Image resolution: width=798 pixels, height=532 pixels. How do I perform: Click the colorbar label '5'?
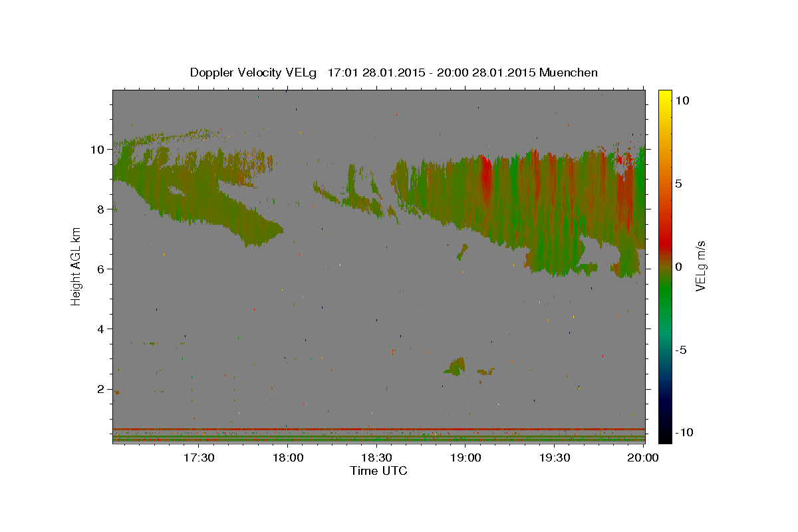(678, 184)
